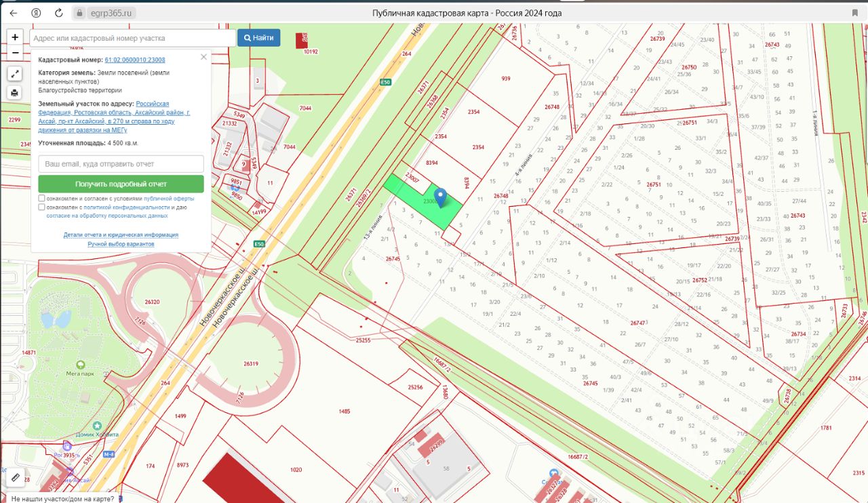Select parcel labeled 26752
Image resolution: width=868 pixels, height=503 pixels.
(700, 280)
